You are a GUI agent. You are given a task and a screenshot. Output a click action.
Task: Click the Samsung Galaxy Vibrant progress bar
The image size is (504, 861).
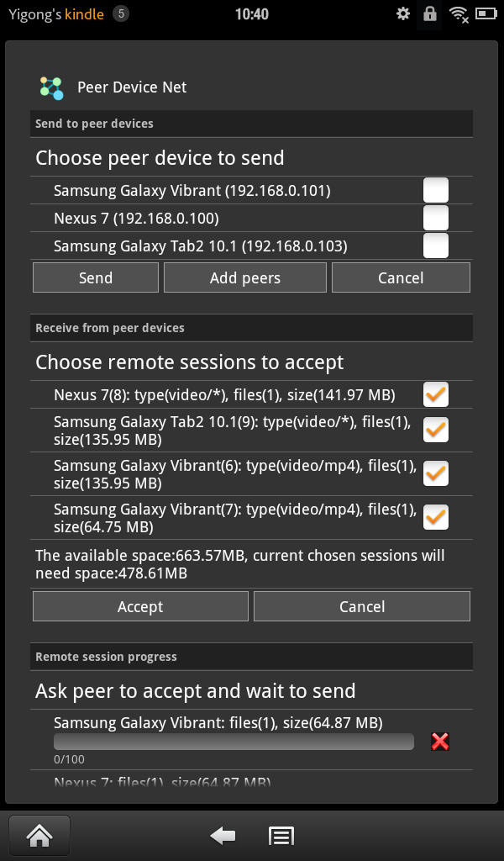(x=234, y=741)
